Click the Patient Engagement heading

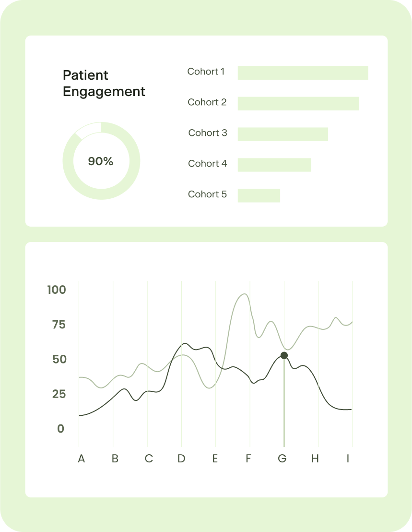104,83
